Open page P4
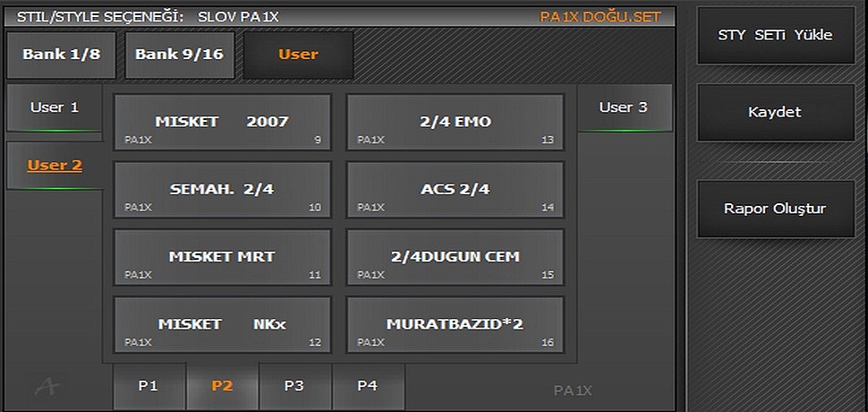This screenshot has height=412, width=868. click(x=367, y=386)
